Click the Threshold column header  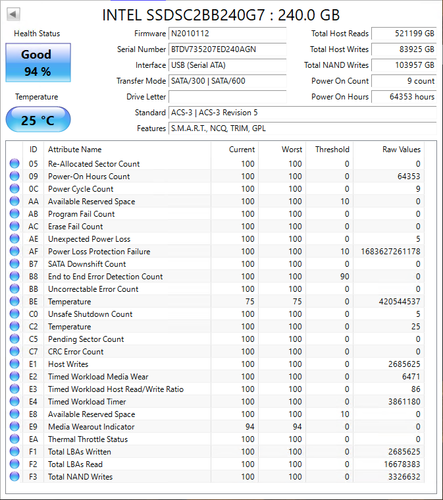[329, 149]
